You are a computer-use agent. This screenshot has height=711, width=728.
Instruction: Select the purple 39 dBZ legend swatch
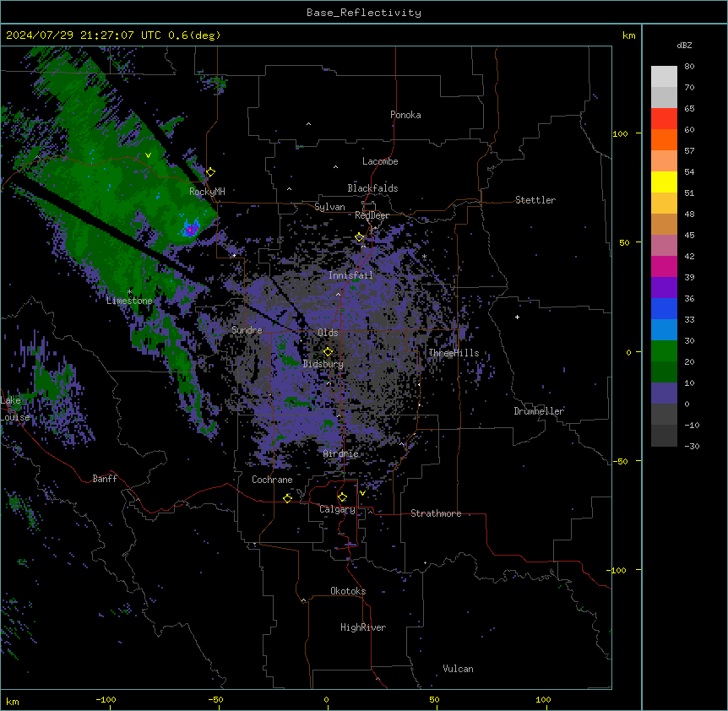coord(664,288)
